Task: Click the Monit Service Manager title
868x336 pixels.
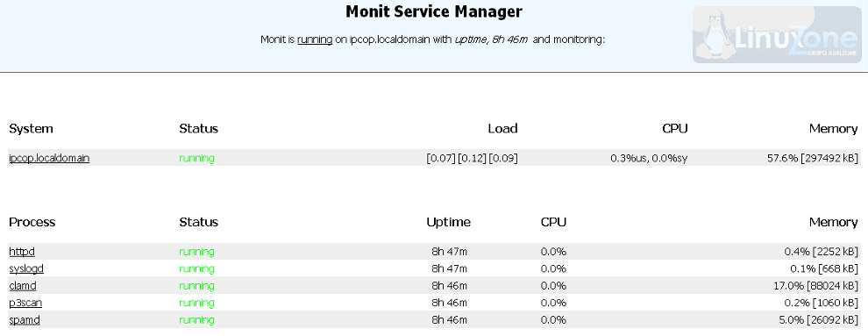Action: pyautogui.click(x=433, y=11)
